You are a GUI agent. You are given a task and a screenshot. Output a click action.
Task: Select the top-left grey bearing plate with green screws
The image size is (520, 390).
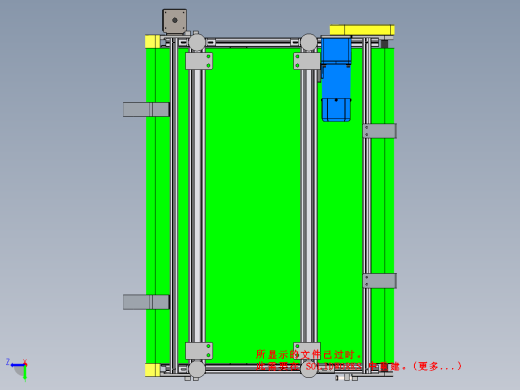(199, 61)
